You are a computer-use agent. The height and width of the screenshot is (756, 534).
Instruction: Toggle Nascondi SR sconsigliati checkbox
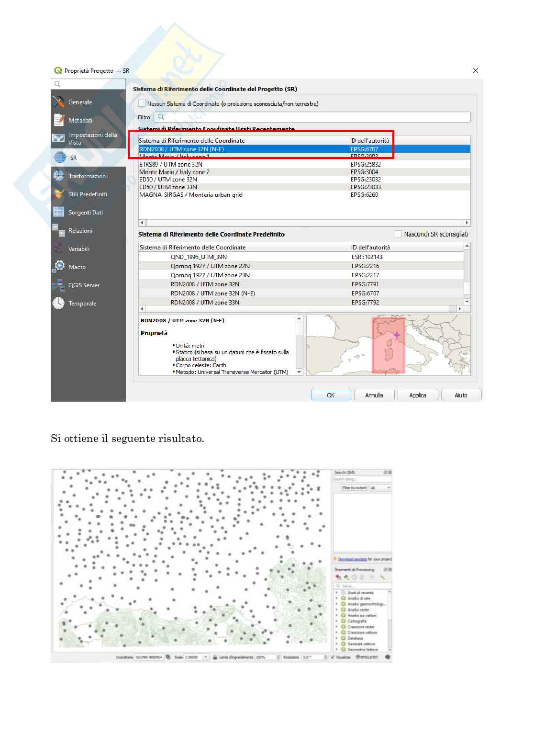point(398,234)
